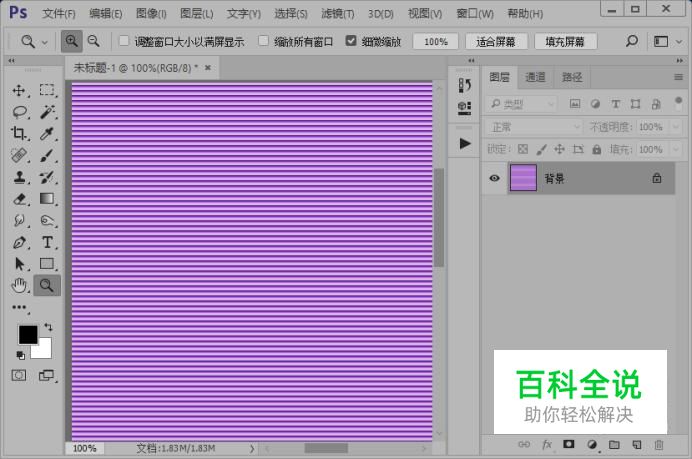Open the search icon in options bar
The height and width of the screenshot is (459, 692).
[x=632, y=41]
